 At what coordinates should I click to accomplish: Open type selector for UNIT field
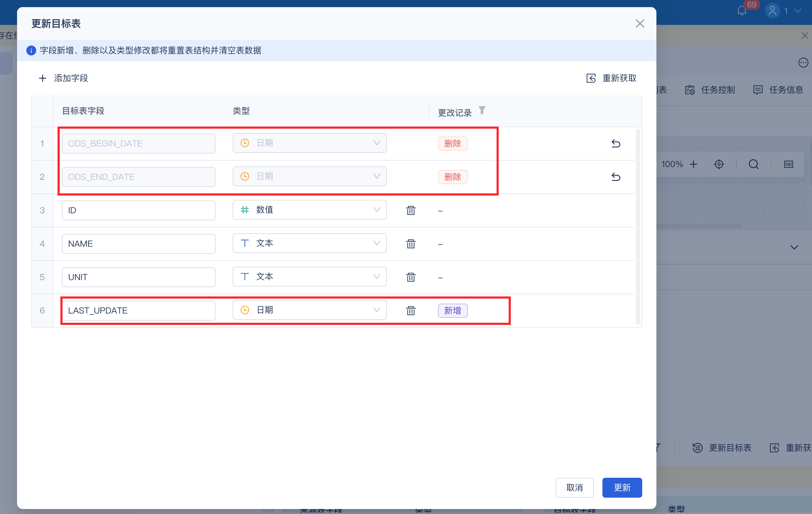pyautogui.click(x=309, y=277)
